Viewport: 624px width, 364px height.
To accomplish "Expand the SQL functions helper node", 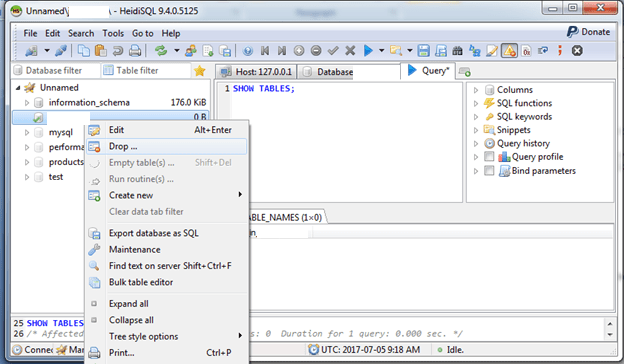I will point(476,103).
